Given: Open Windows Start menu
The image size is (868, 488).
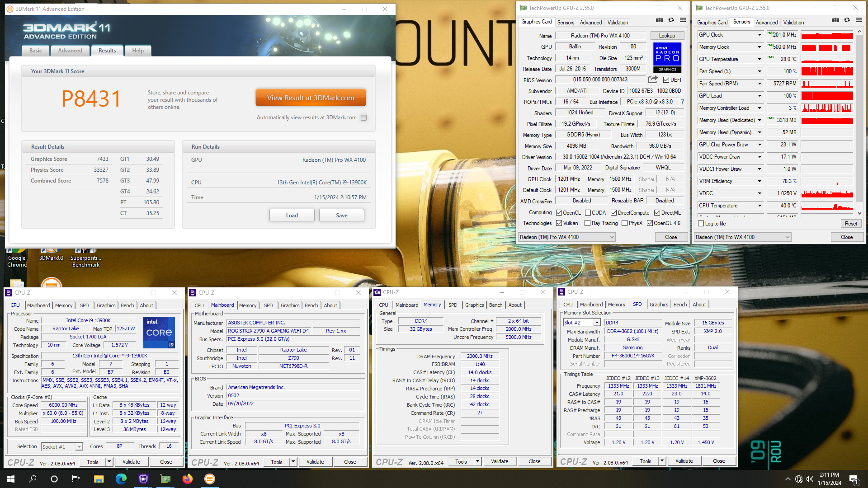Looking at the screenshot, I should (11, 479).
